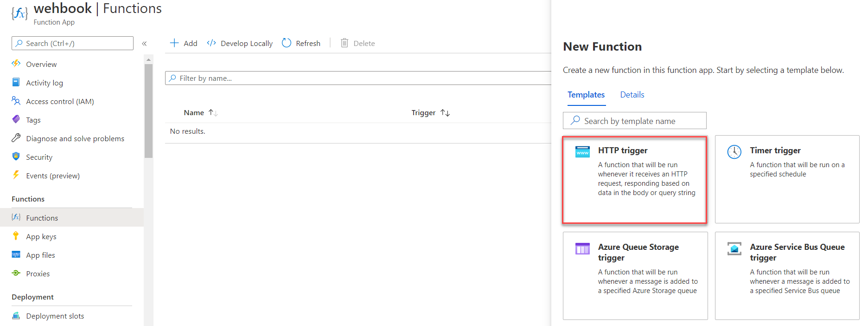This screenshot has height=326, width=868.
Task: Switch to the Details tab
Action: click(x=632, y=95)
